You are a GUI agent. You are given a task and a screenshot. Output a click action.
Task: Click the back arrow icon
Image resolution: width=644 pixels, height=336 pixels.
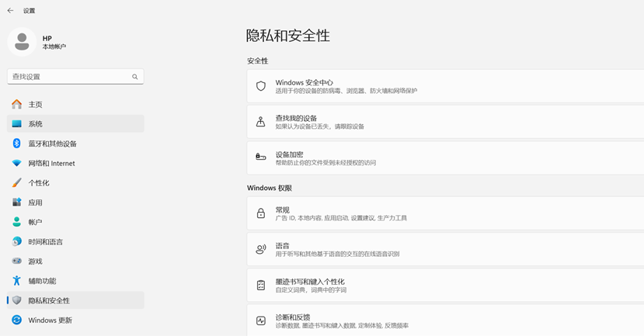coord(10,11)
